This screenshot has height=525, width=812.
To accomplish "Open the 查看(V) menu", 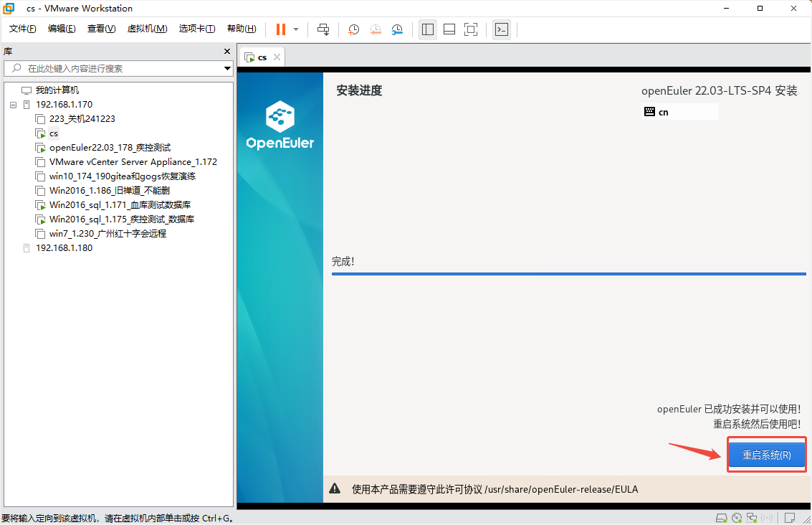I will tap(102, 29).
